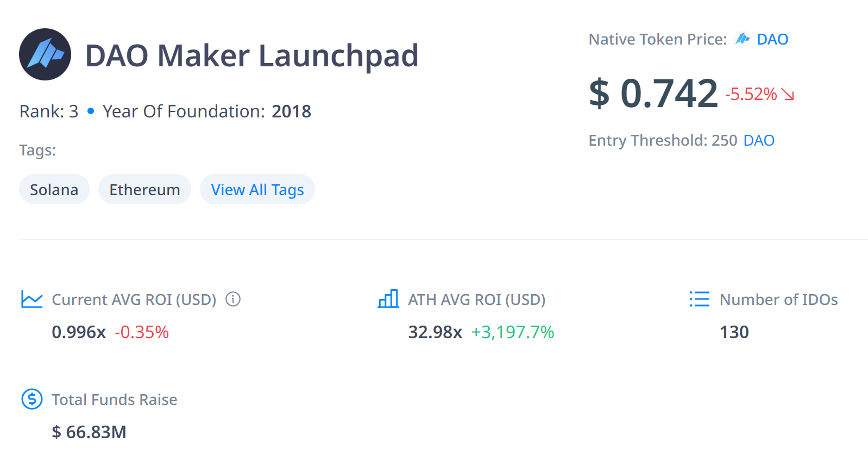Click the DAO link in Native Token Price
868x474 pixels.
pos(772,39)
